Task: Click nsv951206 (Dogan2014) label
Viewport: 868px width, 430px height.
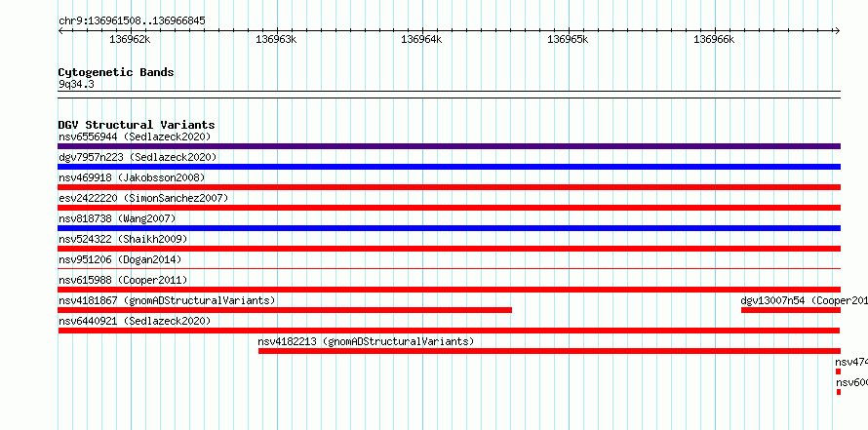Action: click(x=120, y=259)
